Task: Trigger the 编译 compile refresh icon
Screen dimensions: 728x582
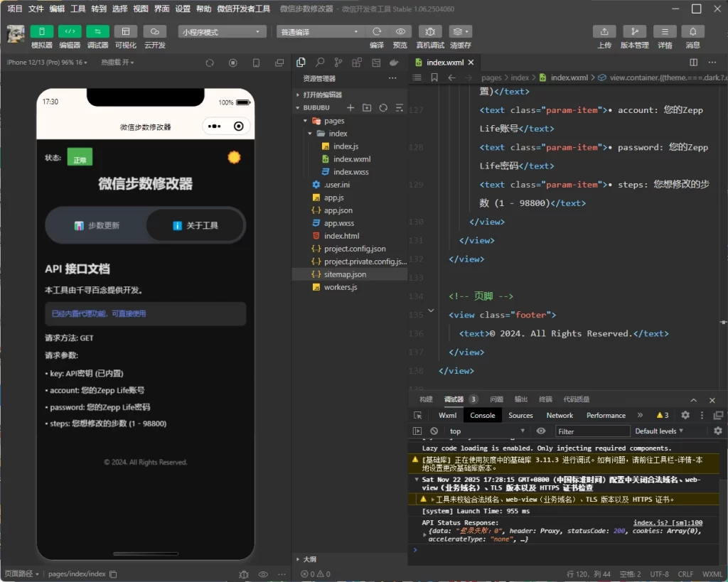Action: pyautogui.click(x=377, y=32)
